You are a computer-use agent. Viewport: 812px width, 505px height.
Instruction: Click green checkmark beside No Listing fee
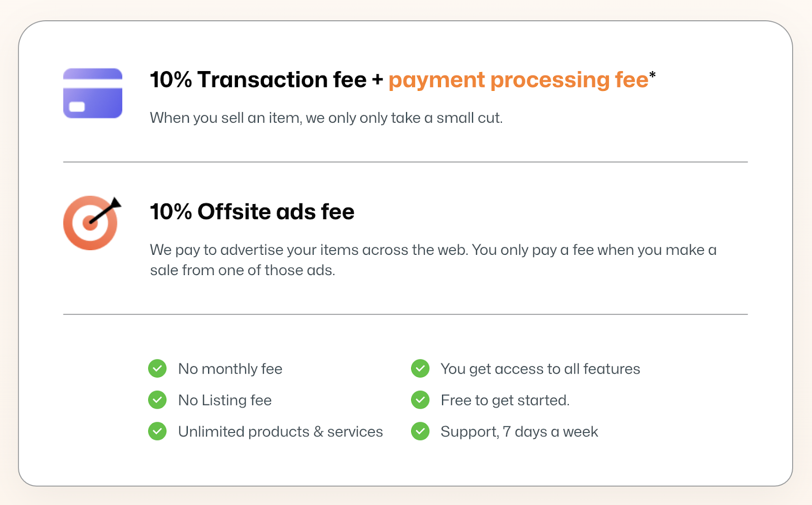pos(157,400)
